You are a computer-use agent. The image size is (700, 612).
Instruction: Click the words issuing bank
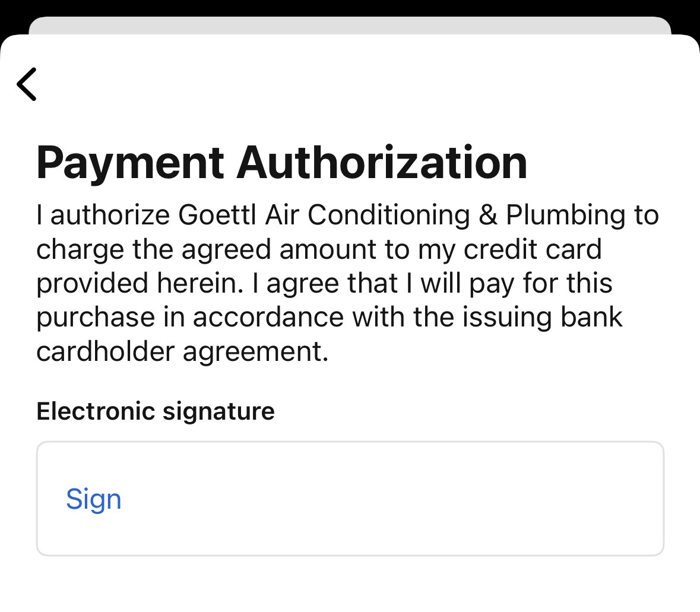[542, 317]
